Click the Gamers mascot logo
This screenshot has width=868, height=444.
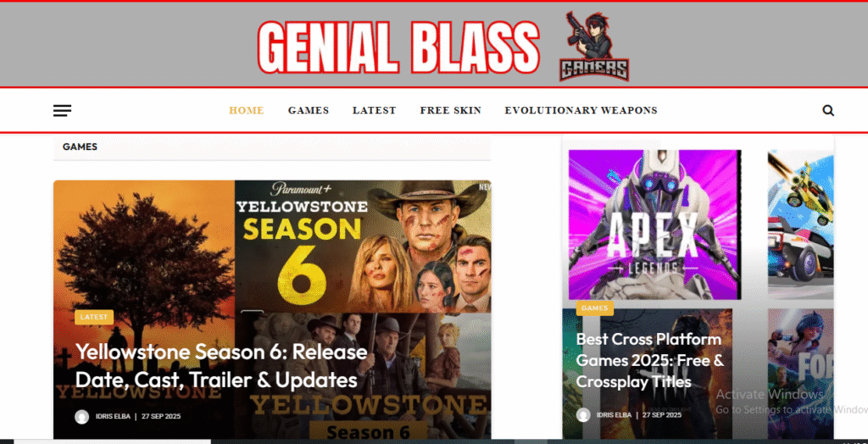point(594,47)
